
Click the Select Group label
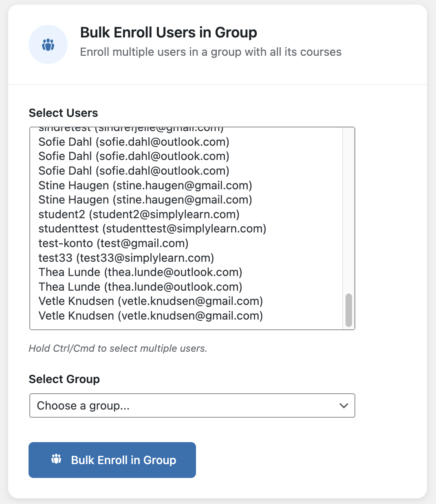(64, 379)
